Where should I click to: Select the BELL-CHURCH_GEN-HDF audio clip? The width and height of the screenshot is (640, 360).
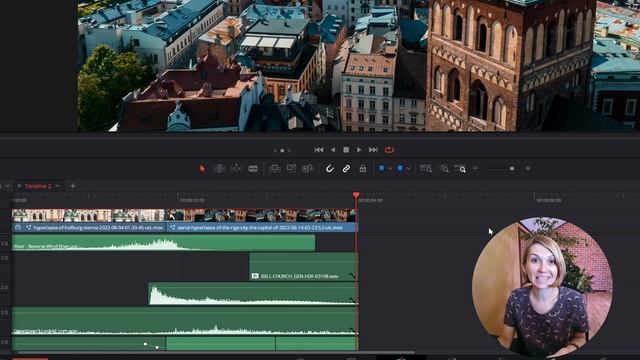click(x=303, y=267)
